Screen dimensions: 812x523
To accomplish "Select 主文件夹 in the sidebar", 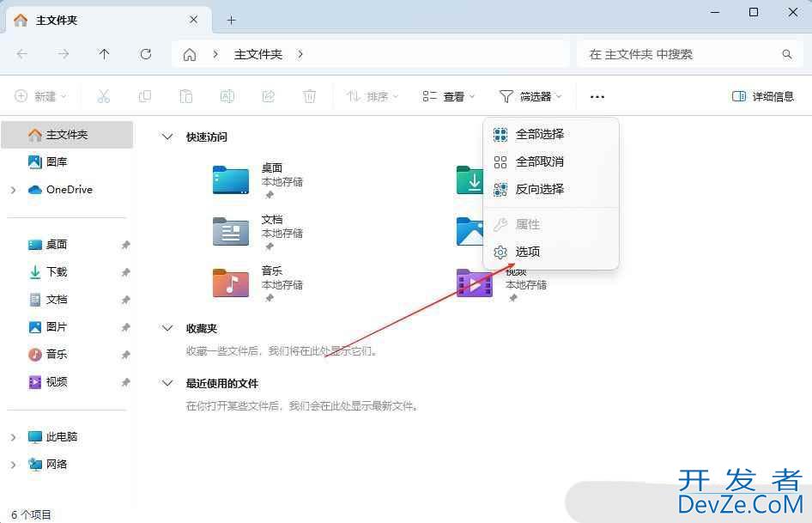I will pos(67,135).
